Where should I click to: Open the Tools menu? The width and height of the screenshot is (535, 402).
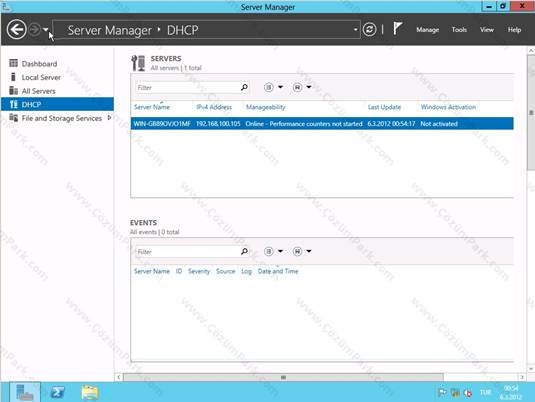coord(459,30)
